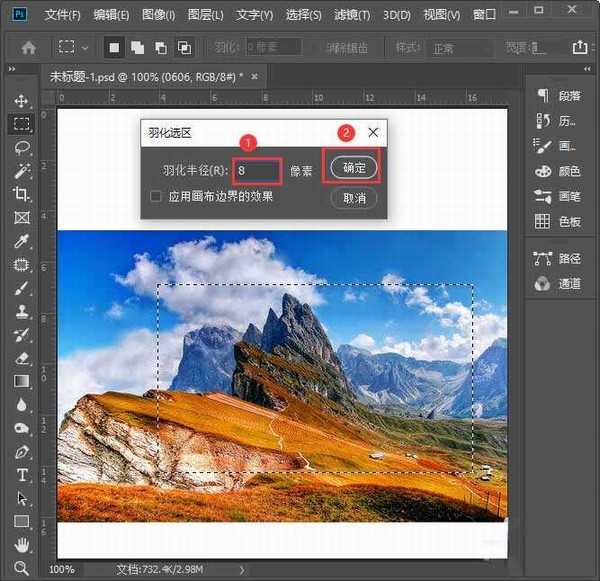Select the Lasso tool
Screen dimensions: 600x581
(22, 147)
